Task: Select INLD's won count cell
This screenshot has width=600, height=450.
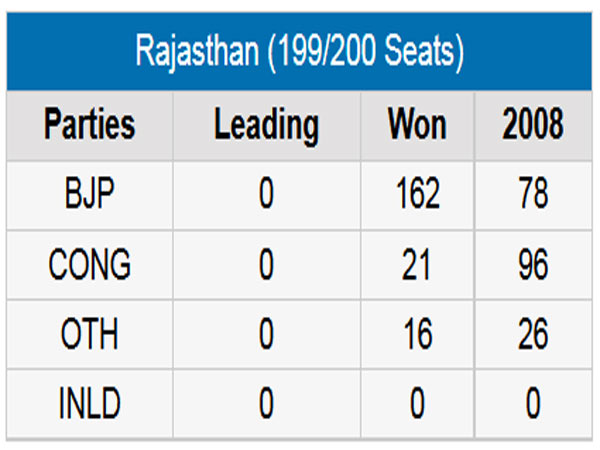Action: pos(417,404)
